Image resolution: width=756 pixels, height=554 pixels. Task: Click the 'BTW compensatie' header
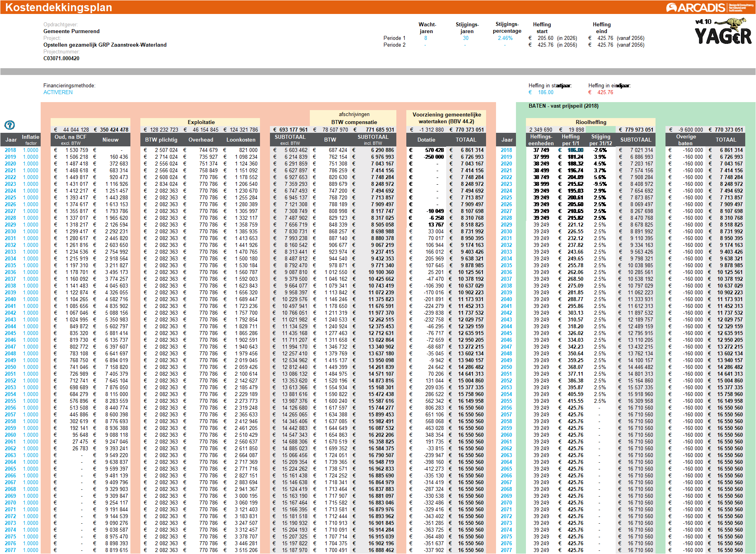354,122
